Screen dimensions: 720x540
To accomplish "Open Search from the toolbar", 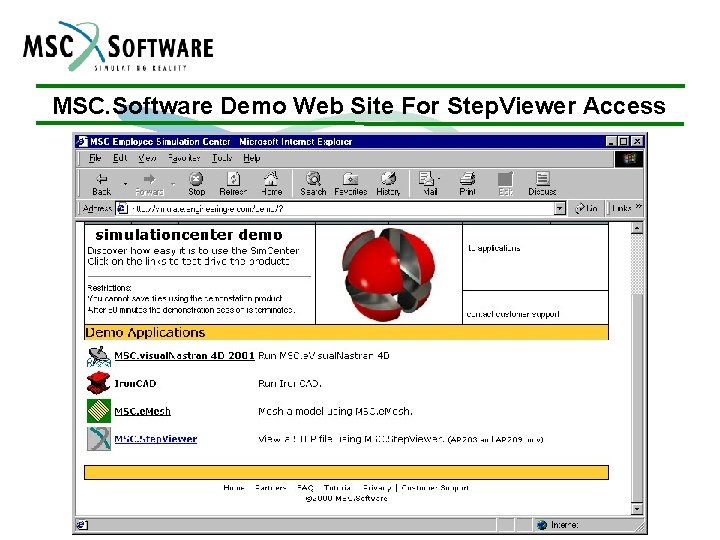I will click(x=313, y=184).
